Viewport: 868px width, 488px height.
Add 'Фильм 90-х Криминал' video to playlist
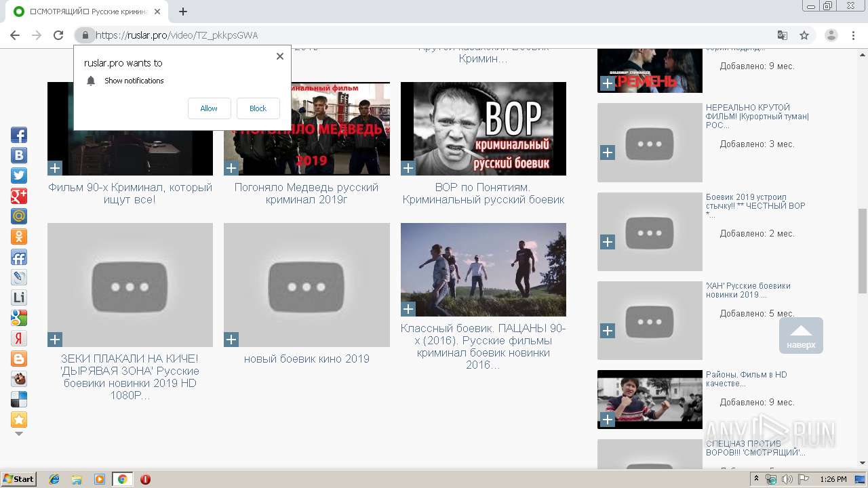[x=55, y=167]
